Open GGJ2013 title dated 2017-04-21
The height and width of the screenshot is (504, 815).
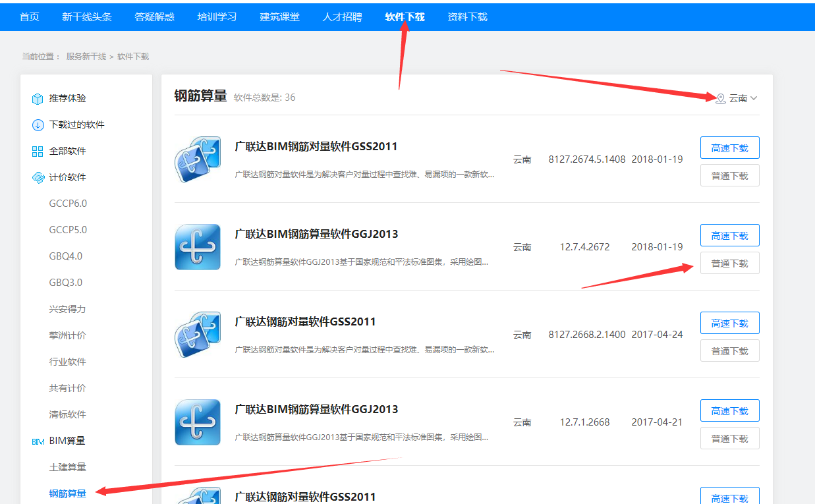point(317,409)
